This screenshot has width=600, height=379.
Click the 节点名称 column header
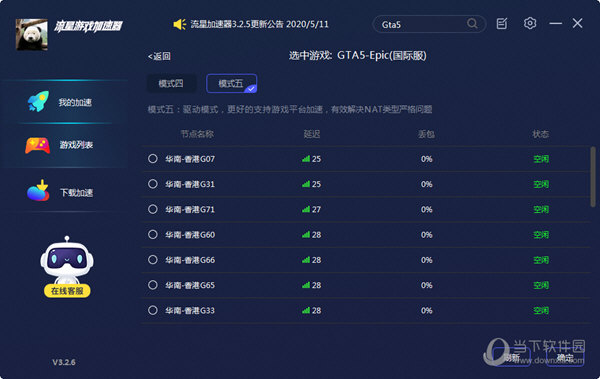[x=197, y=134]
